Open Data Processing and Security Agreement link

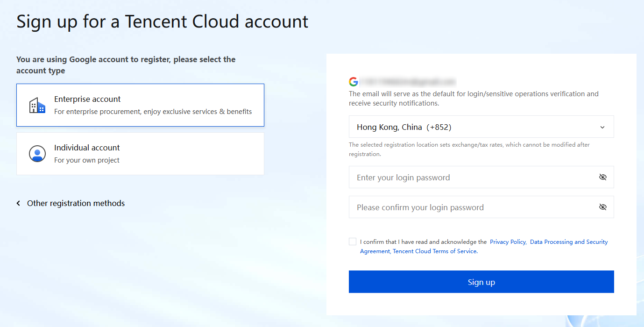(x=569, y=242)
